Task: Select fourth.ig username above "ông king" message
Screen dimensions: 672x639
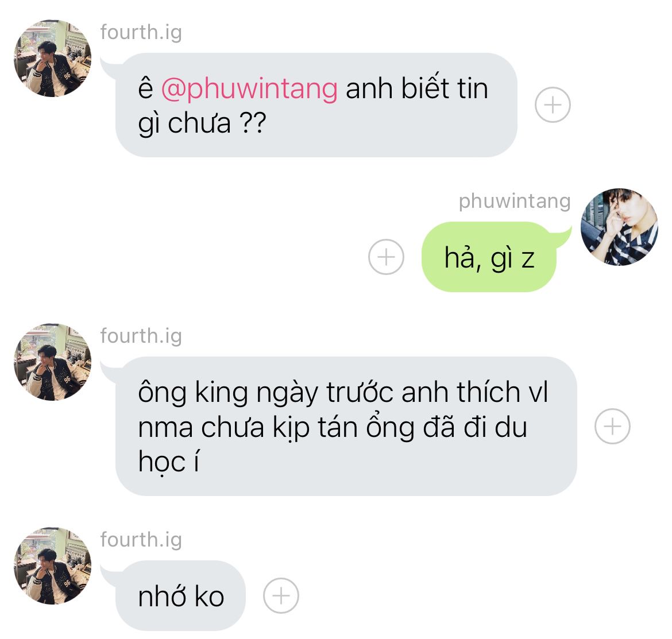Action: coord(141,336)
